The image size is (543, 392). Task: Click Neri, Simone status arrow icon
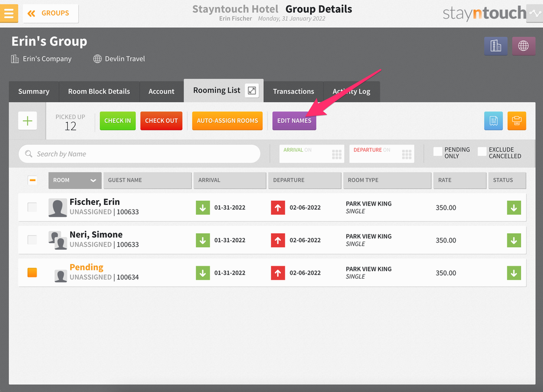[x=514, y=240]
